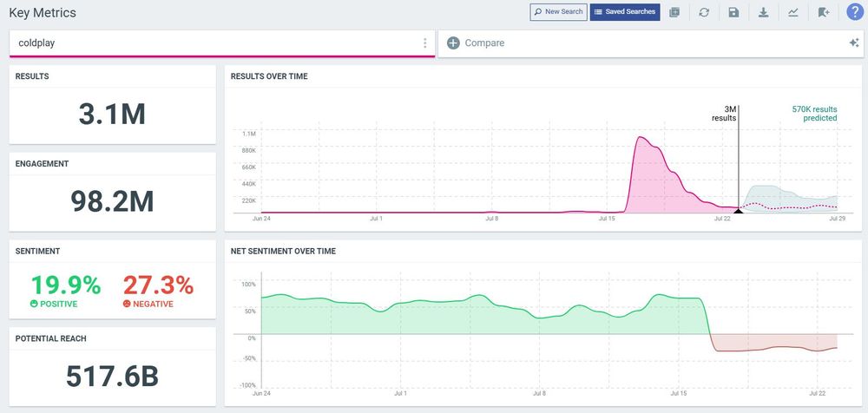Click the AI sparkle icon in the Compare bar

tap(854, 43)
